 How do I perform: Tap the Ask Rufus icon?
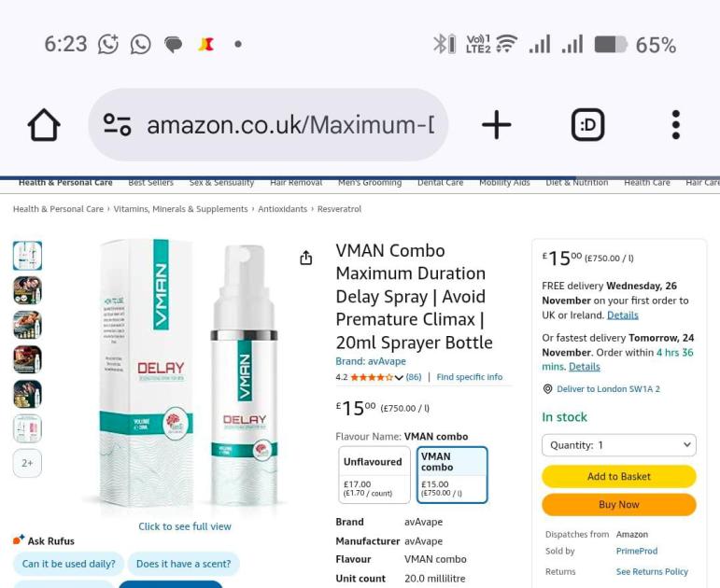pyautogui.click(x=19, y=540)
